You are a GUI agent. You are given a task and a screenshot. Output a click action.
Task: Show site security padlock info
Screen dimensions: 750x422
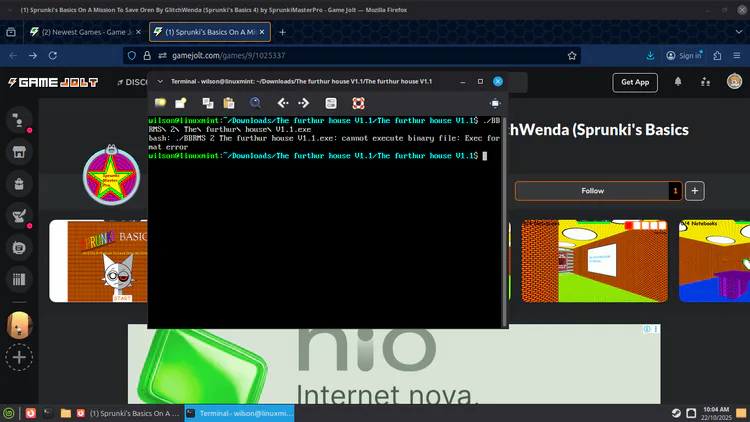click(147, 56)
